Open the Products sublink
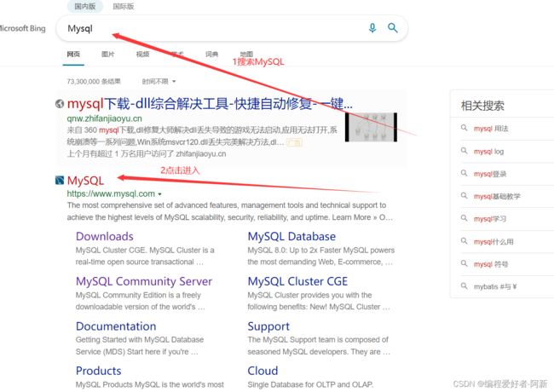Screen dimensions: 554x392 coord(99,371)
